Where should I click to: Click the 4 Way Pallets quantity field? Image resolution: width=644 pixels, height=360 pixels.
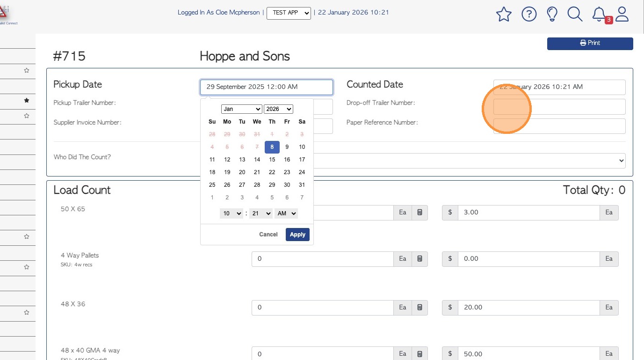coord(323,259)
